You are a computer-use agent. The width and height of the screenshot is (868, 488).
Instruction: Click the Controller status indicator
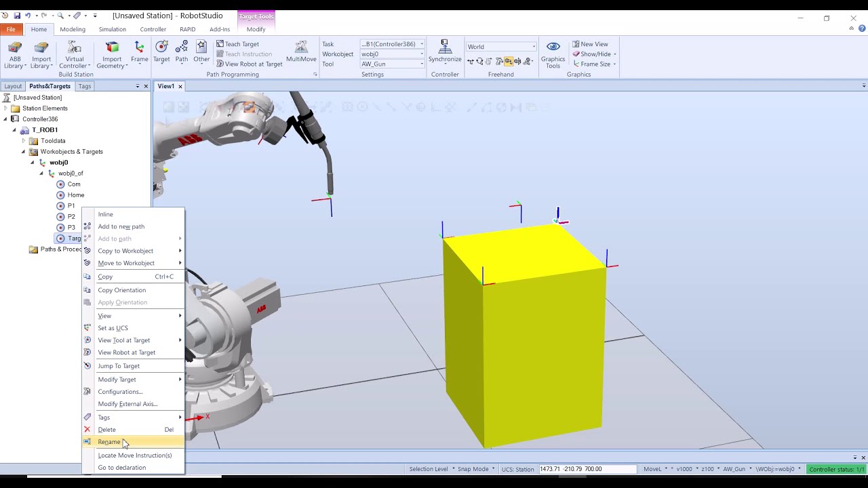click(x=837, y=469)
